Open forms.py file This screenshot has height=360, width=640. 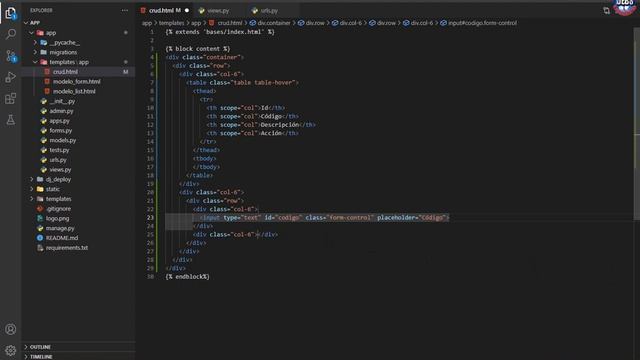(60, 131)
